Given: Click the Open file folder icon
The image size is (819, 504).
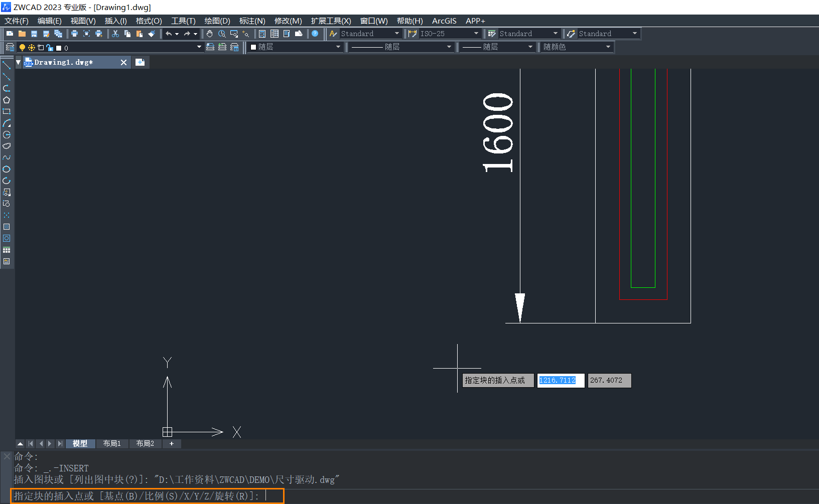Looking at the screenshot, I should tap(22, 34).
